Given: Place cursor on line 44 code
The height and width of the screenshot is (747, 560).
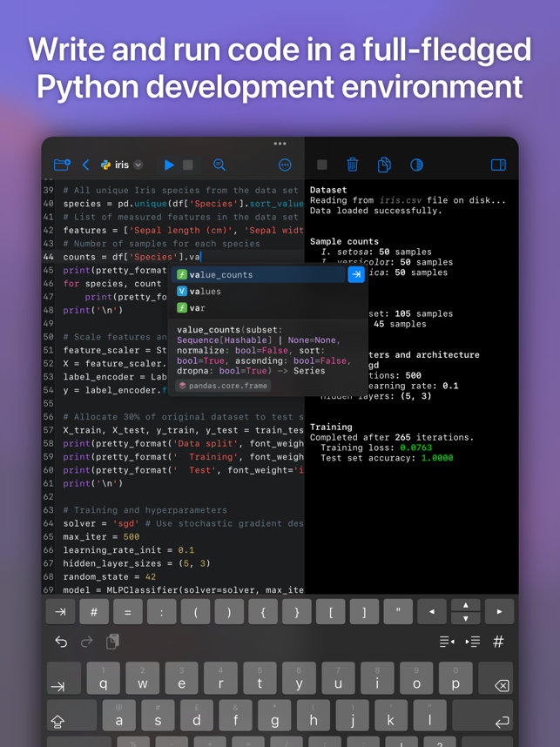Looking at the screenshot, I should [x=132, y=257].
